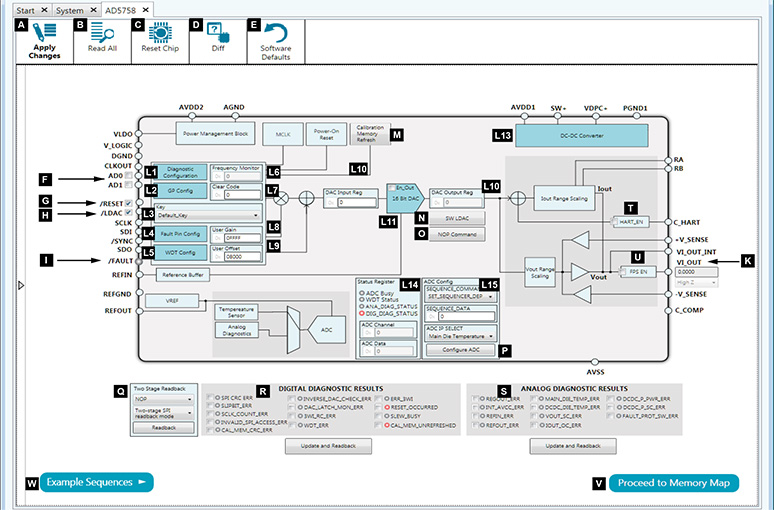Close the AD5758 tab
The image size is (774, 510).
(146, 10)
